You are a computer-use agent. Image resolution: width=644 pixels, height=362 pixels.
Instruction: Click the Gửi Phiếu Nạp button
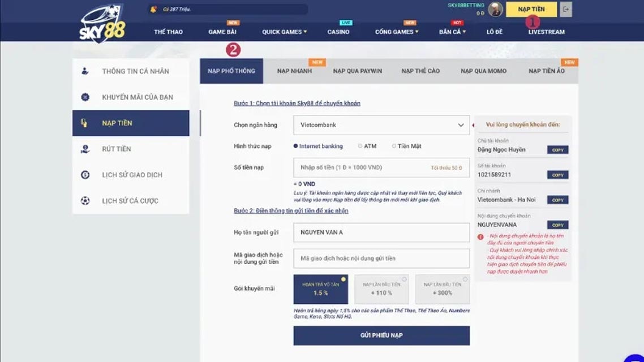[x=381, y=335]
